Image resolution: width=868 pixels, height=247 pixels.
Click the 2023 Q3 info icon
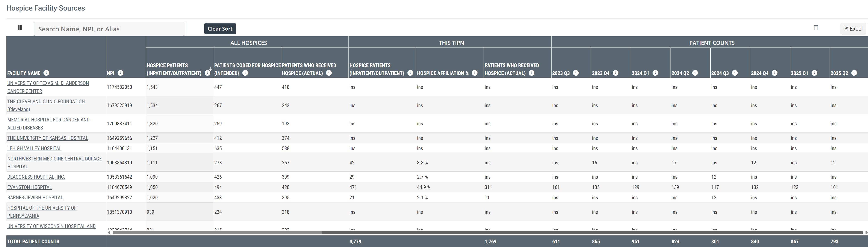click(x=576, y=73)
